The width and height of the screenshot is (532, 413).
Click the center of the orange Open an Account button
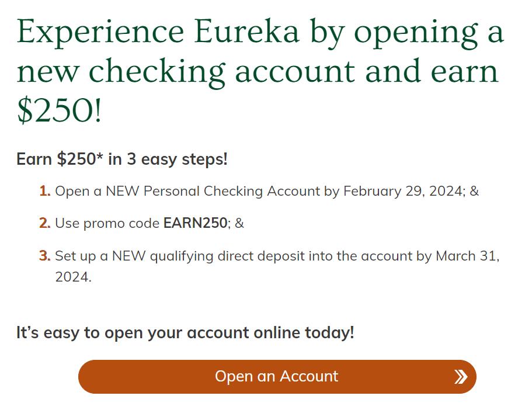[277, 376]
